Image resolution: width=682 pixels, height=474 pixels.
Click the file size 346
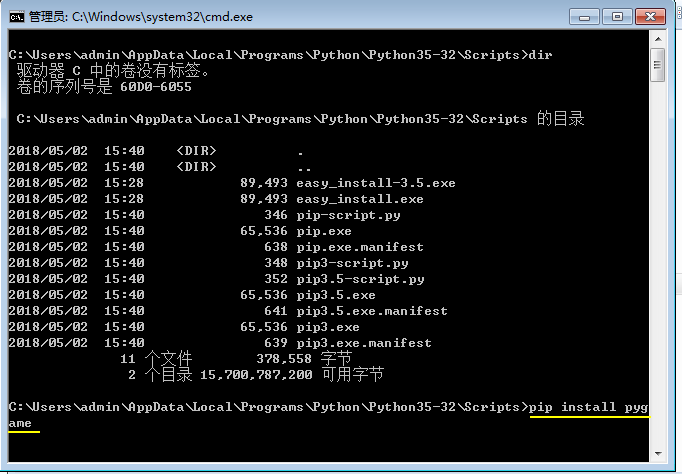(276, 215)
